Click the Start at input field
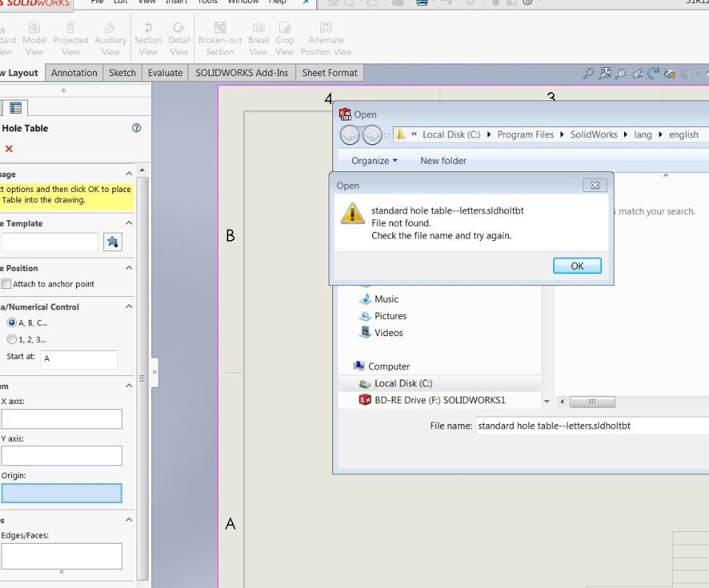 pyautogui.click(x=79, y=359)
